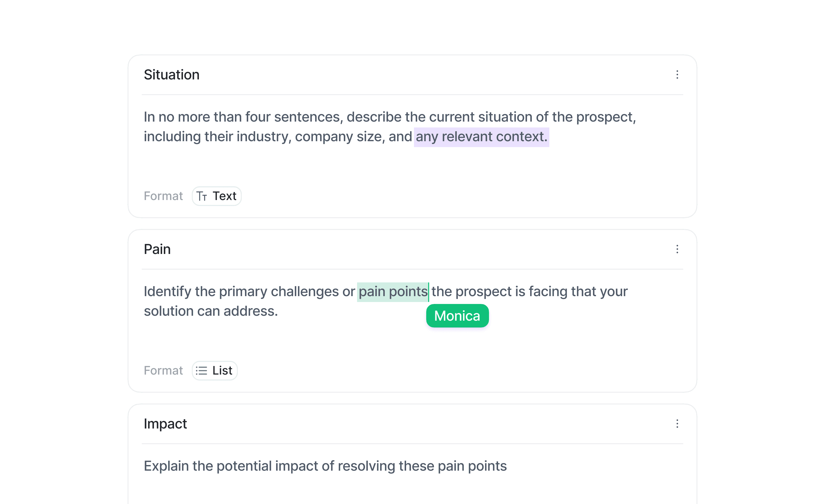Click the Situation prompt's first line of text

(389, 117)
